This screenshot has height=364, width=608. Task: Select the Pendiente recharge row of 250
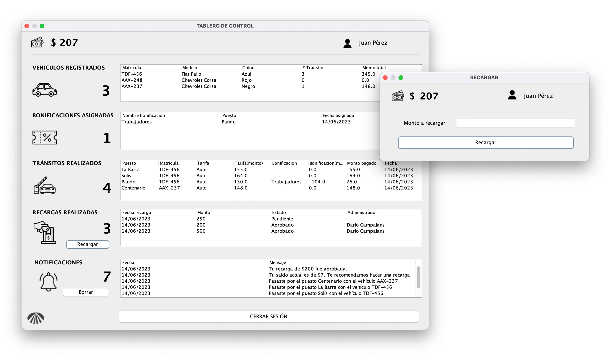(271, 219)
